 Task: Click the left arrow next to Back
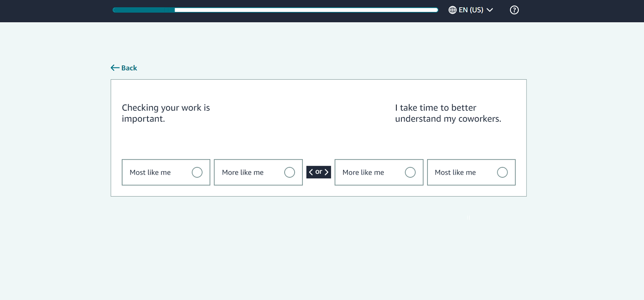(x=115, y=68)
